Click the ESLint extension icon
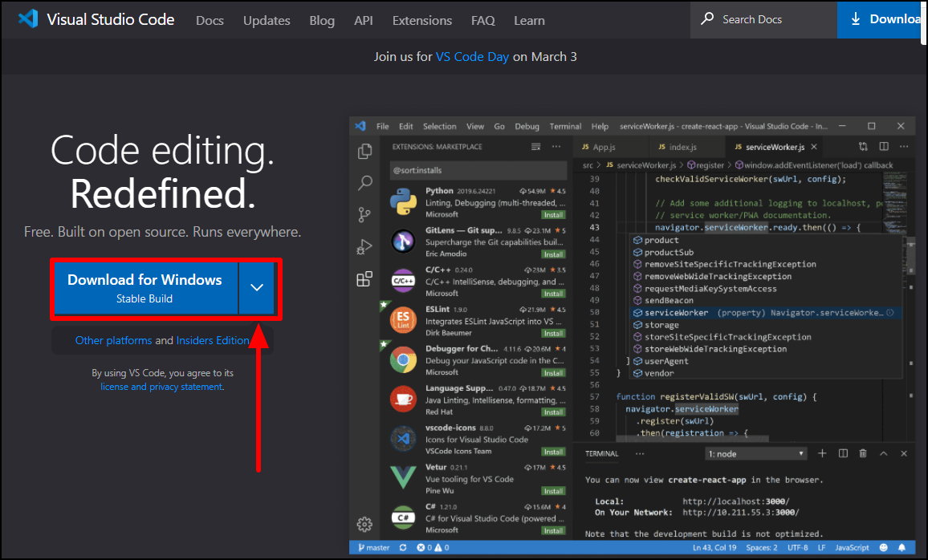This screenshot has width=928, height=560. 403,320
